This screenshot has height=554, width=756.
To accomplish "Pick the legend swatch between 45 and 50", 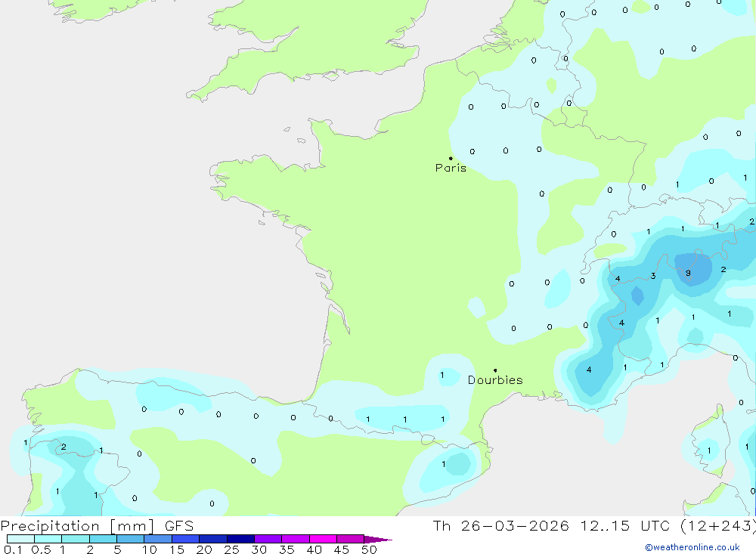I will pos(351,539).
